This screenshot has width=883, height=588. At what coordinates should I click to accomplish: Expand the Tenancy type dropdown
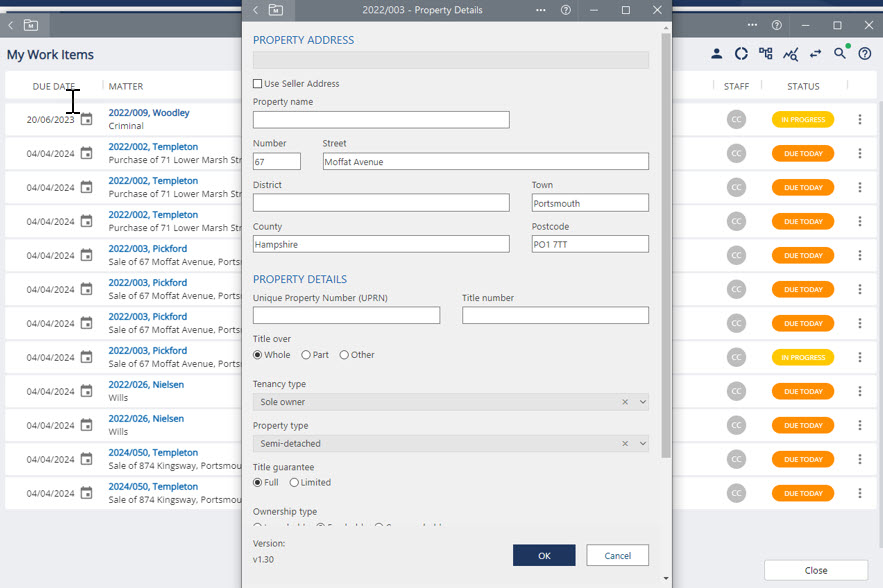point(643,402)
